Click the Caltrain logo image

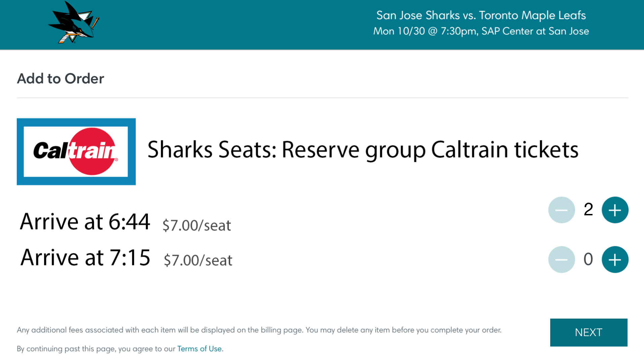click(x=76, y=151)
